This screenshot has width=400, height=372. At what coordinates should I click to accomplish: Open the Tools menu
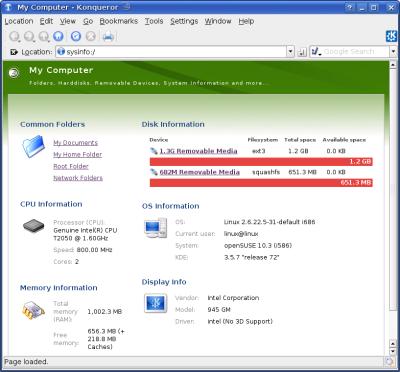[x=154, y=21]
